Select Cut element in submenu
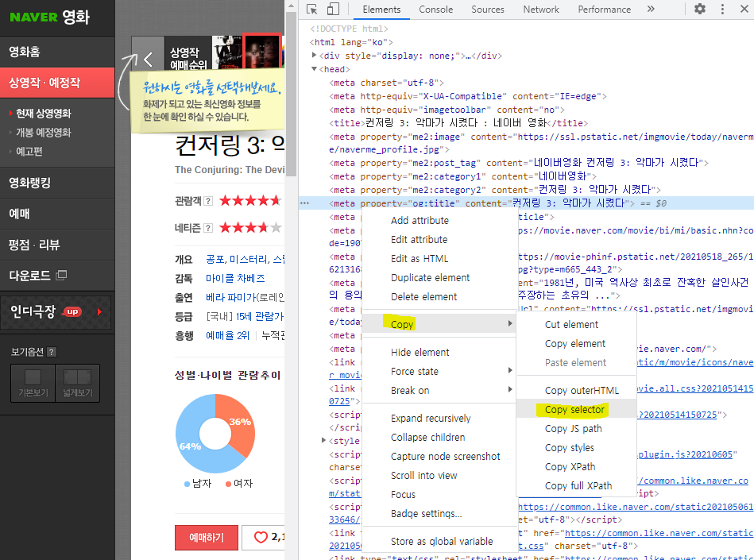This screenshot has width=754, height=560. pos(571,324)
